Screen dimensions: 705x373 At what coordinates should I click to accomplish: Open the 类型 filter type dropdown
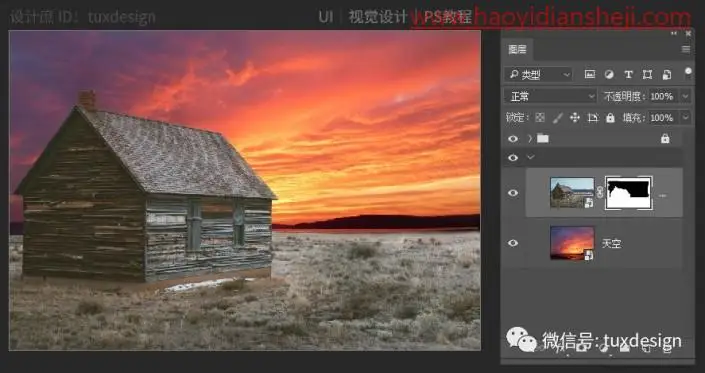point(538,75)
